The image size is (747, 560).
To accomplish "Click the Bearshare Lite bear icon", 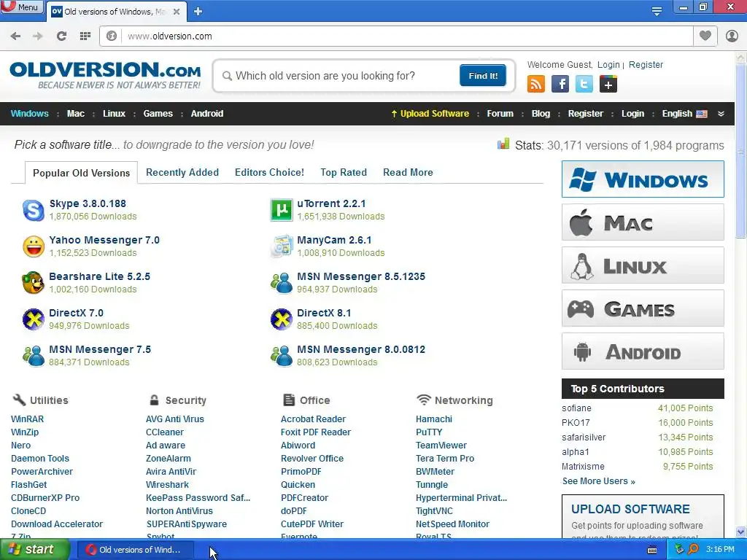I will coord(34,283).
